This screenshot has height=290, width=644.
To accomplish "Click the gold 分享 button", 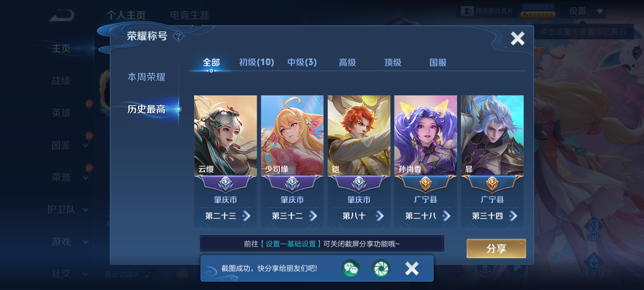I will [496, 248].
